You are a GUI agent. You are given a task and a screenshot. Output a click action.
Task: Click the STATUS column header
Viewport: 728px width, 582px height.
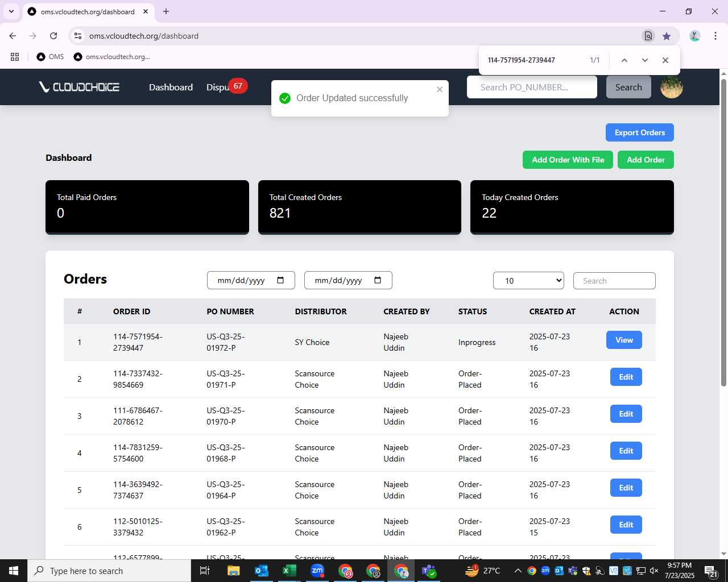[x=473, y=311]
